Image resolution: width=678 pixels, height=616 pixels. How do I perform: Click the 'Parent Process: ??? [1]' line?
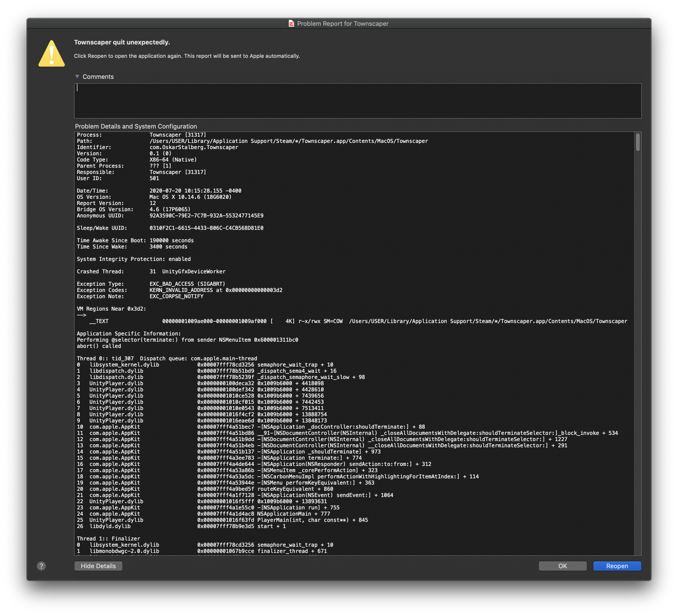[x=124, y=166]
